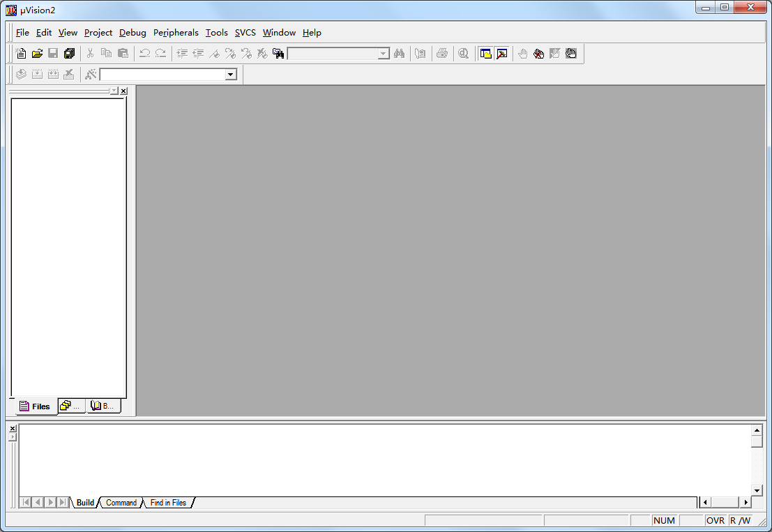The width and height of the screenshot is (772, 532).
Task: Go to previous bookmark icon
Action: [246, 54]
